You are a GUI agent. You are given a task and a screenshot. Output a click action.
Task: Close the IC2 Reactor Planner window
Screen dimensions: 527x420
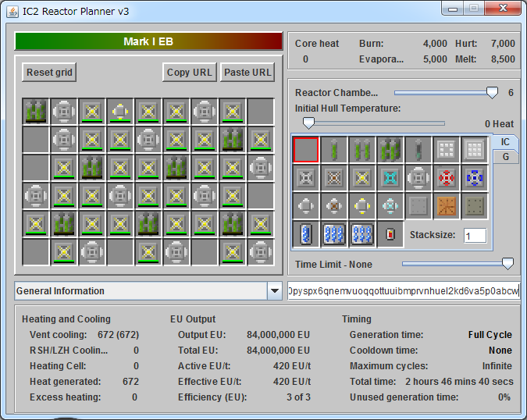[503, 9]
